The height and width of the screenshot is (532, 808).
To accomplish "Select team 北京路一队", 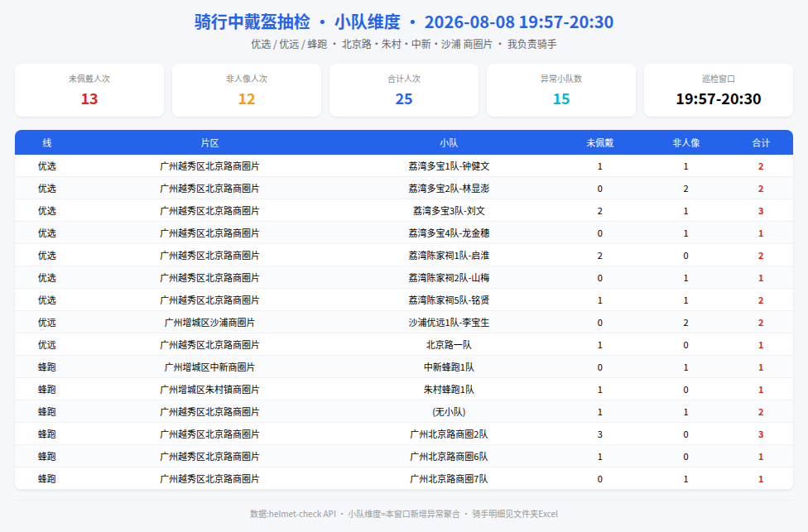I will pos(449,345).
